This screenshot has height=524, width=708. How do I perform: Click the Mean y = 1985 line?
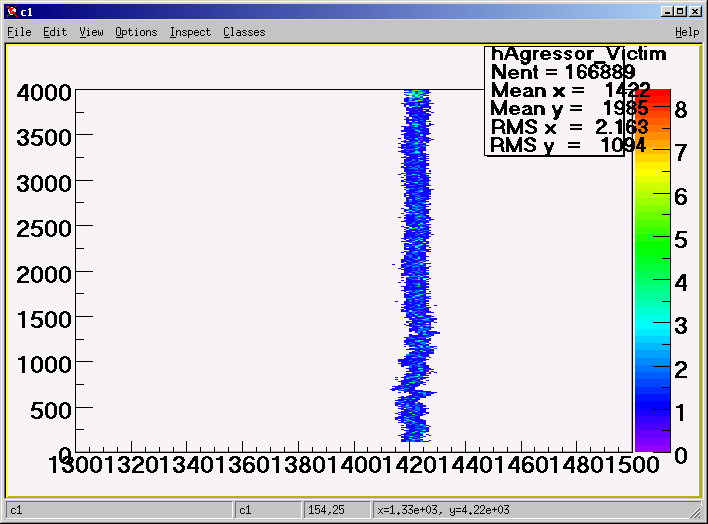coord(569,109)
